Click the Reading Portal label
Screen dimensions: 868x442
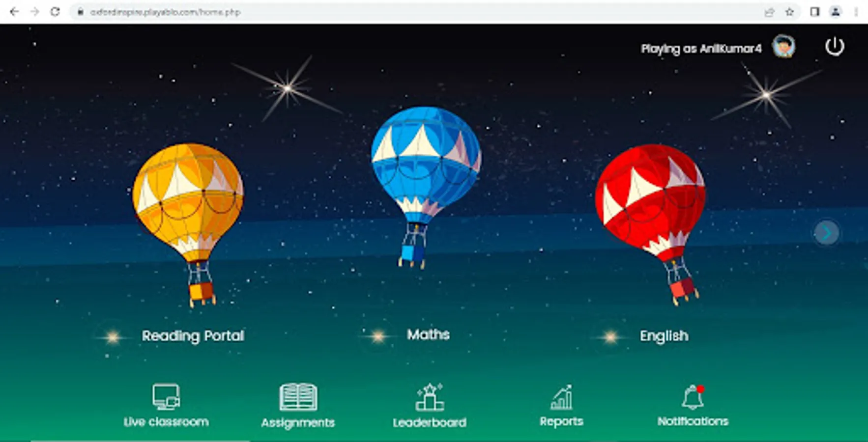pos(193,336)
